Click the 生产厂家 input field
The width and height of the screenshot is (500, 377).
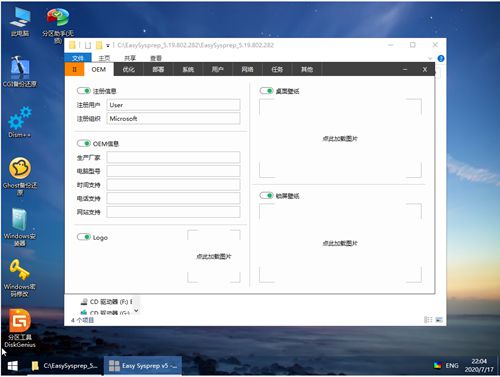[173, 157]
